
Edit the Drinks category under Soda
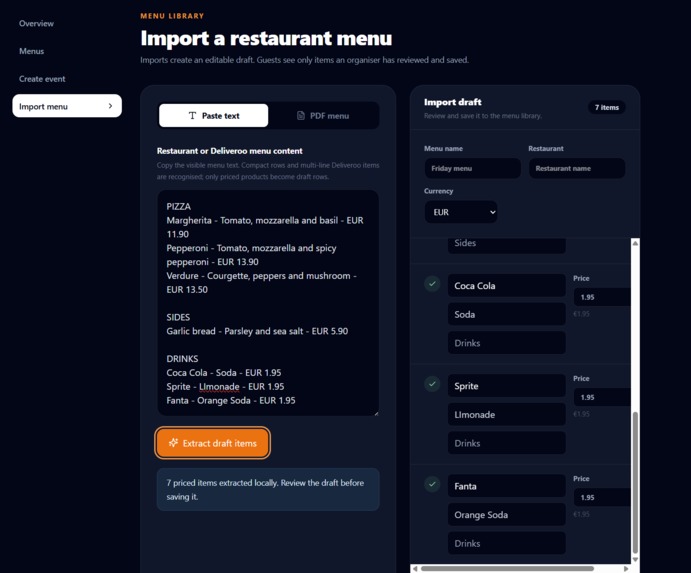pos(507,343)
